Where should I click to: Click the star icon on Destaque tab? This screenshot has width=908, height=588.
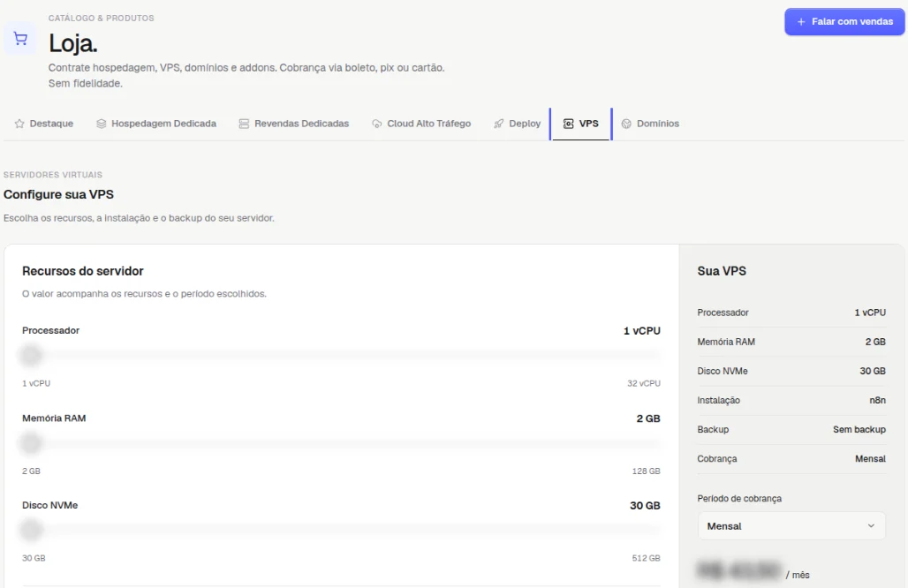coord(19,124)
